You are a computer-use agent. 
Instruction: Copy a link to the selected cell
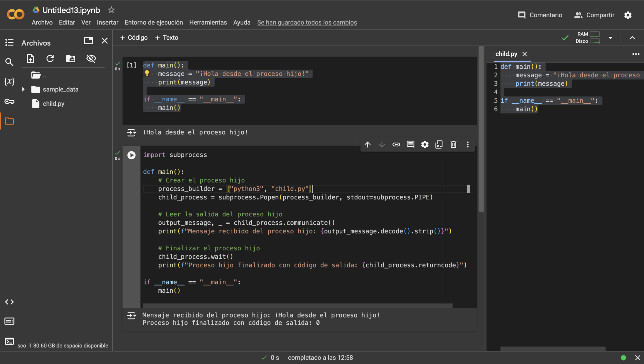pos(396,144)
